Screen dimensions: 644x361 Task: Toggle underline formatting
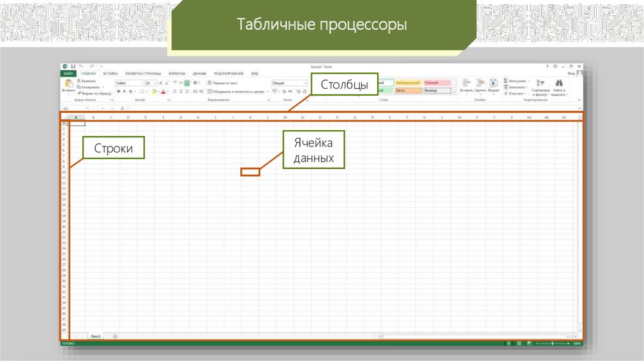tap(131, 92)
